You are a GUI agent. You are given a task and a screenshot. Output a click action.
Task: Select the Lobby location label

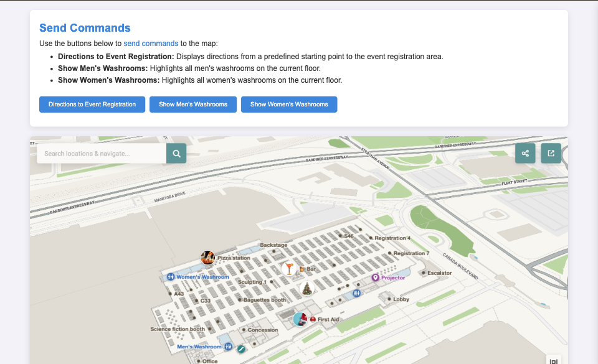tap(401, 299)
